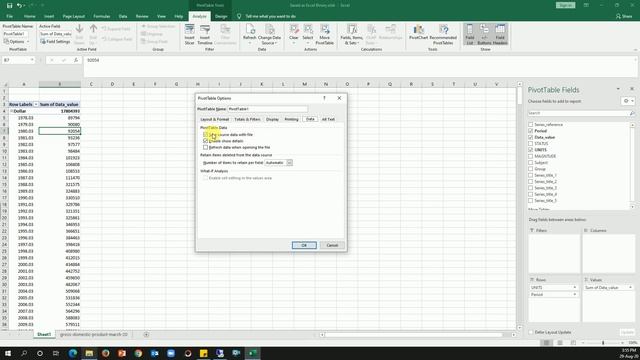
Task: Click the Undo icon in title bar
Action: (x=19, y=5)
